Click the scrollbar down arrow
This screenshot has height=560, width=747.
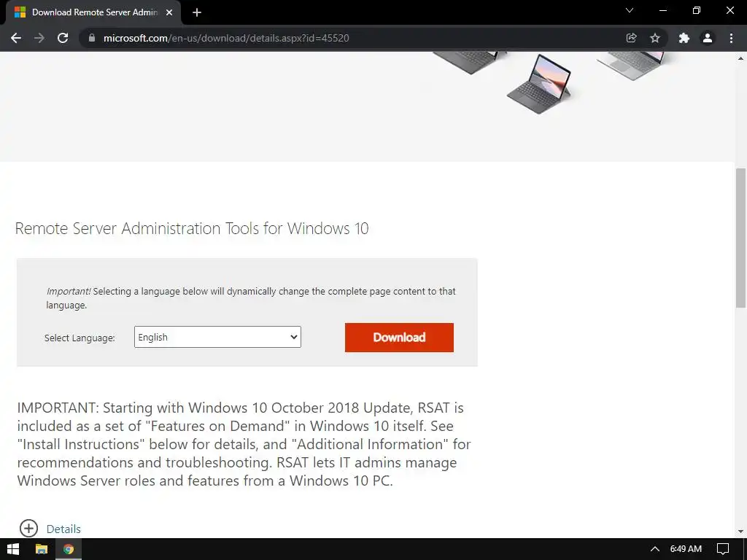pyautogui.click(x=740, y=532)
